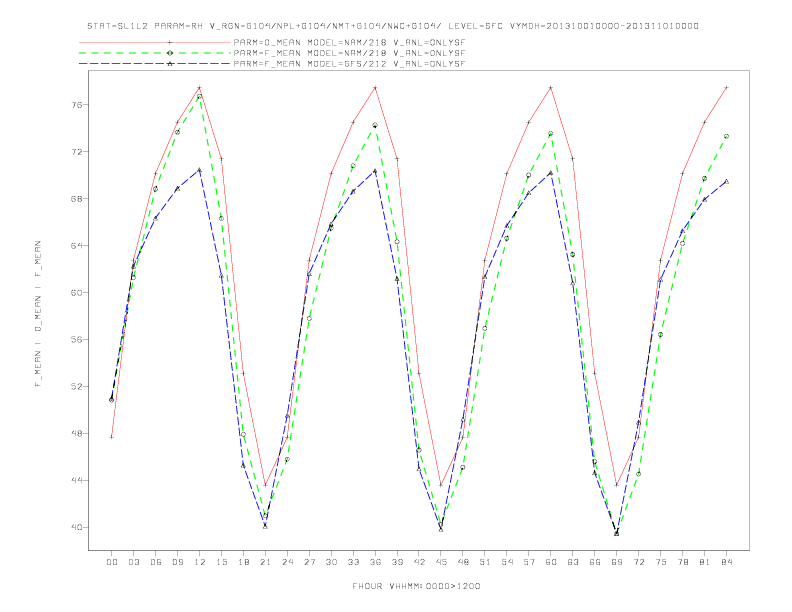The width and height of the screenshot is (792, 612).
Task: Click x-axis tick label '48'
Action: pyautogui.click(x=463, y=562)
